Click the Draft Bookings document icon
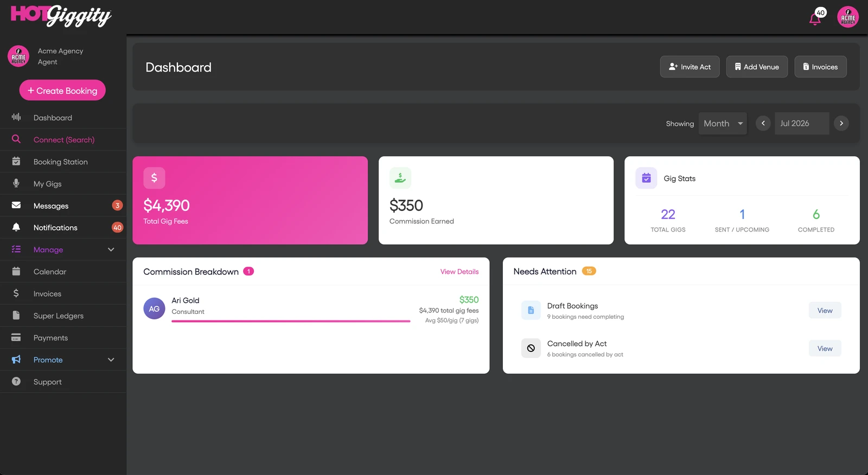This screenshot has width=868, height=475. [531, 310]
